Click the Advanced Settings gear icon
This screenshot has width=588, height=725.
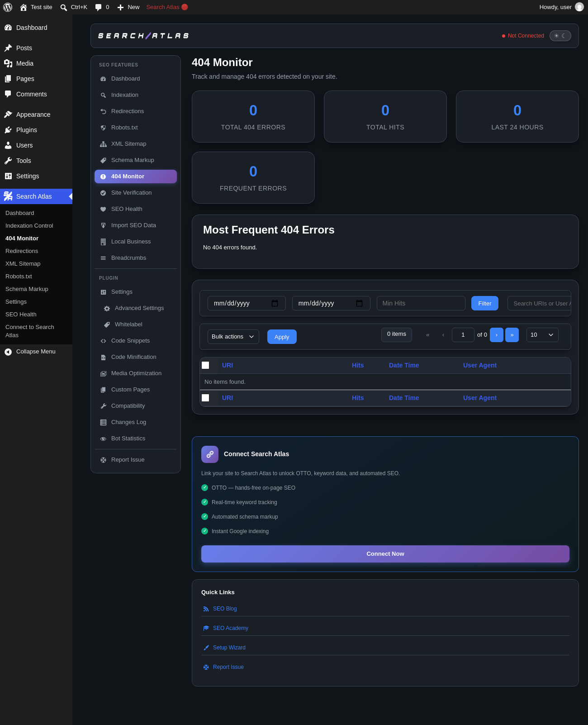(107, 308)
